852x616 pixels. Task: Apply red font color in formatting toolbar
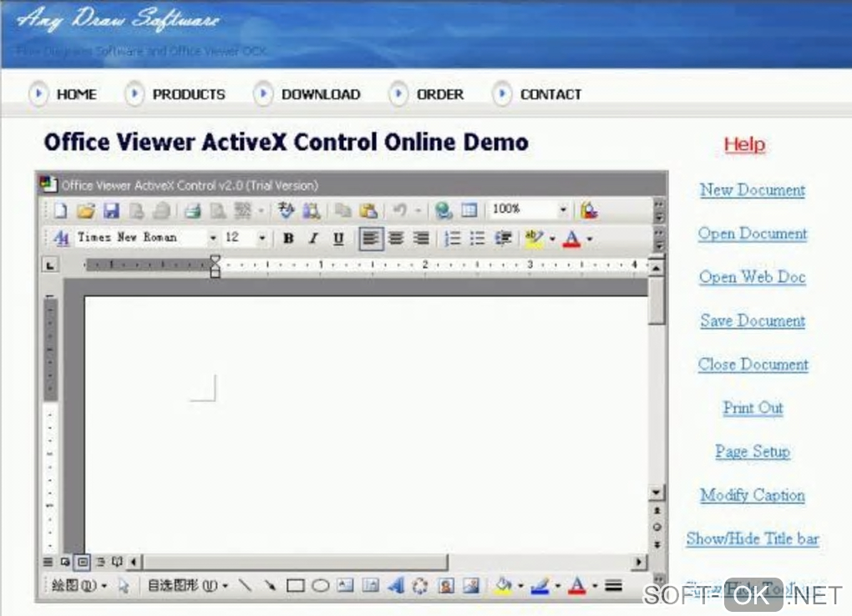pos(571,239)
